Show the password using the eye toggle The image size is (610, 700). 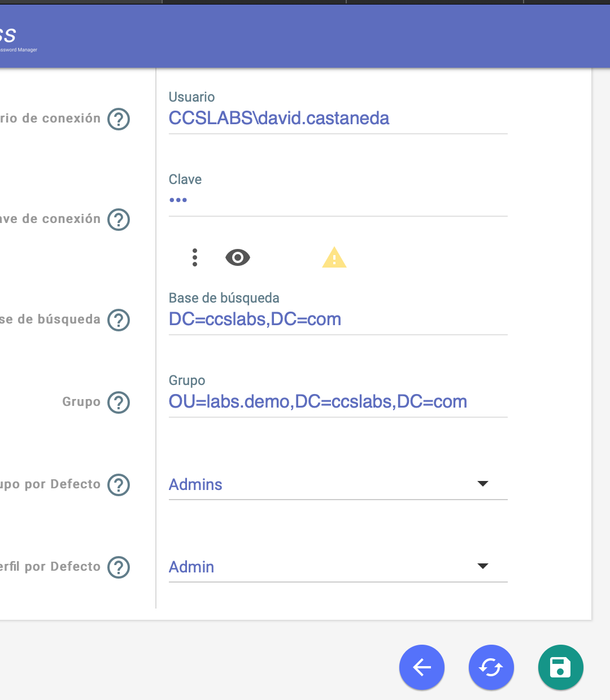238,257
